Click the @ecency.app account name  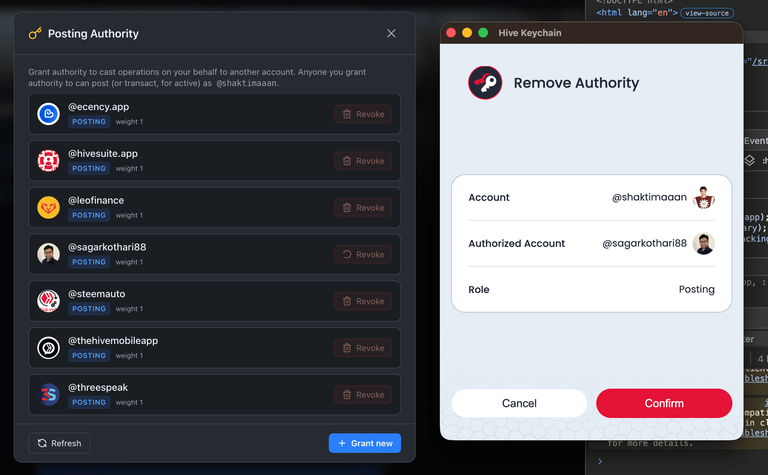[98, 107]
